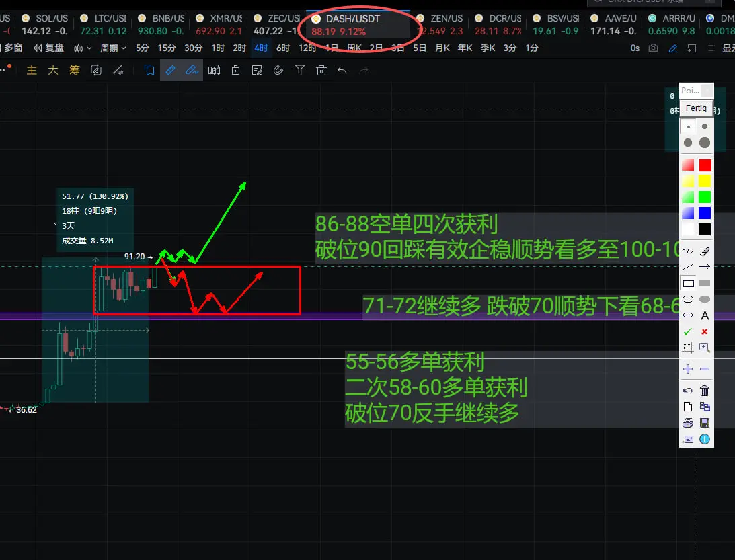Choose the solid green color swatch

(705, 197)
